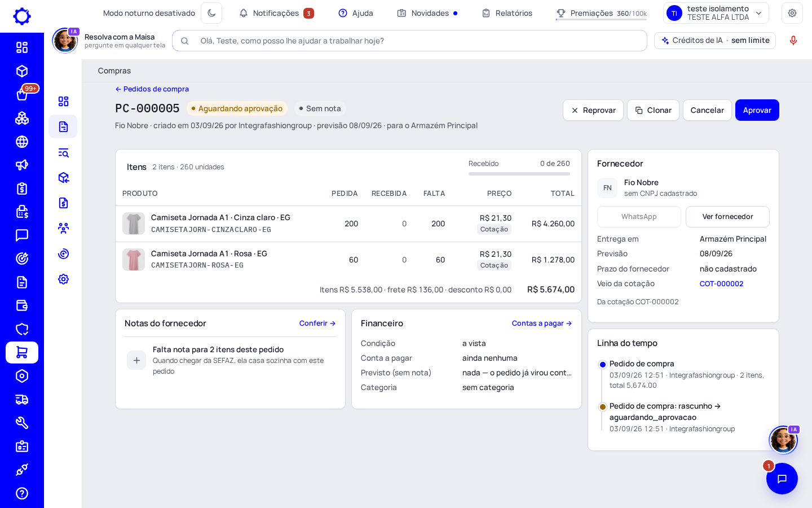Open the delivery truck icon in sidebar
This screenshot has width=812, height=508.
coord(22,400)
